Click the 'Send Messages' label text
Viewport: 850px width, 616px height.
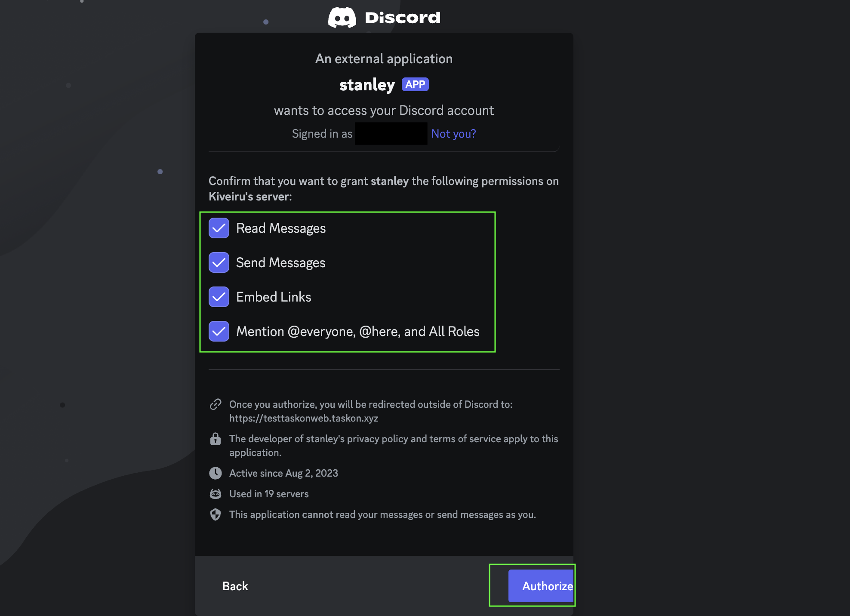tap(281, 262)
